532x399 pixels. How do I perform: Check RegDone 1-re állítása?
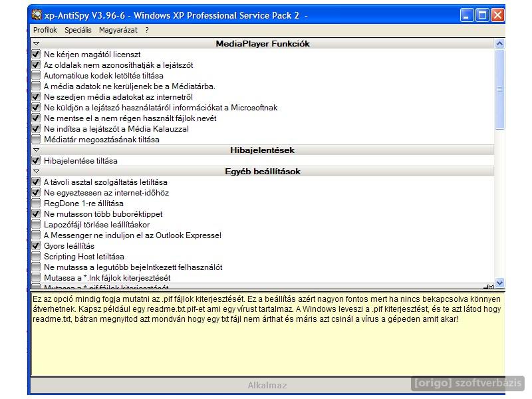[x=36, y=203]
